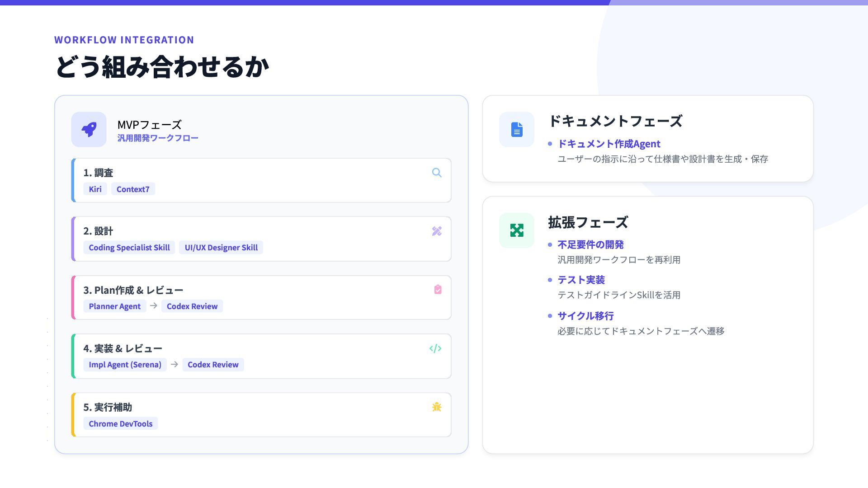Click the 不足要件の開発 bullet heading

tap(590, 244)
